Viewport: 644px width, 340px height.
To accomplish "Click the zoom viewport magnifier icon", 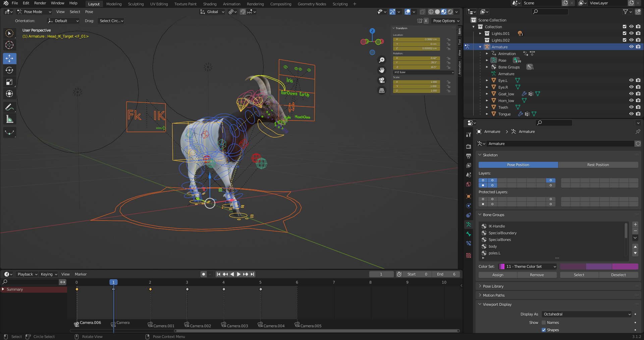I will [382, 60].
